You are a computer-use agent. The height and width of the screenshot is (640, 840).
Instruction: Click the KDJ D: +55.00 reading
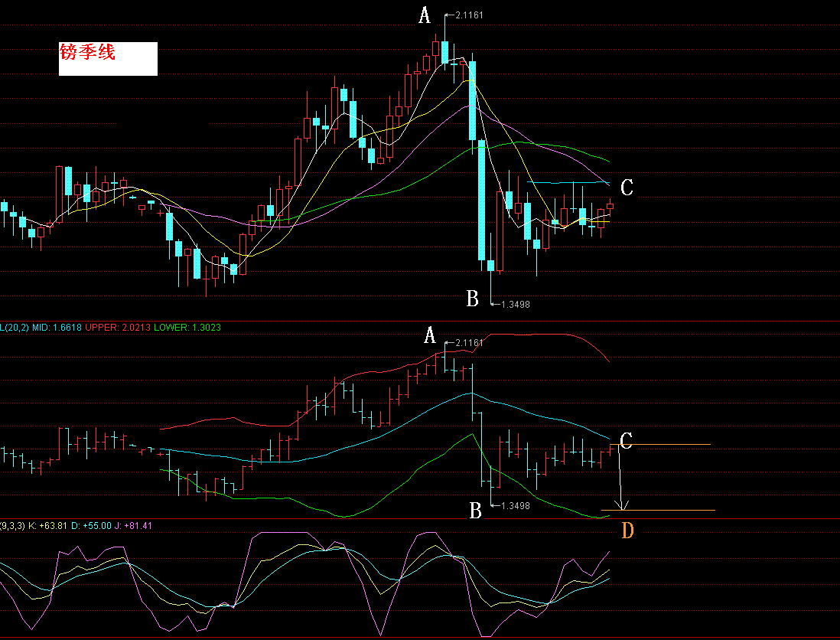pyautogui.click(x=91, y=526)
